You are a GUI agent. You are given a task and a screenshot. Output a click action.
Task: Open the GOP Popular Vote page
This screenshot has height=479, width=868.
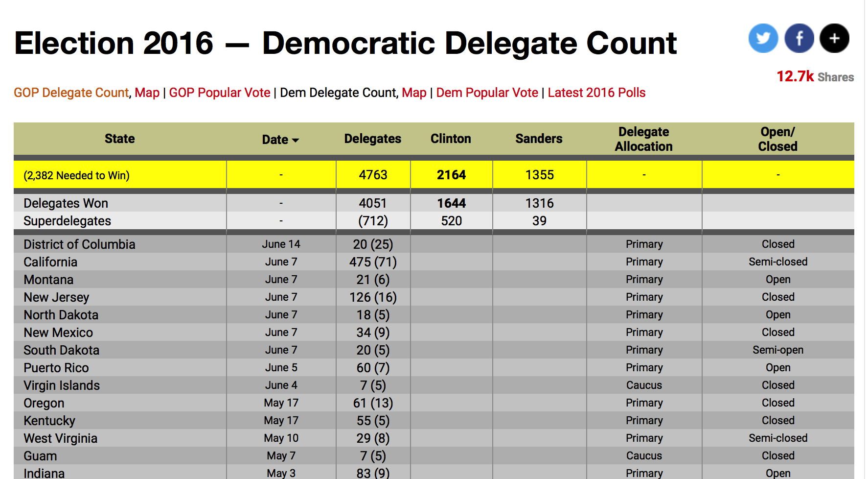(220, 93)
